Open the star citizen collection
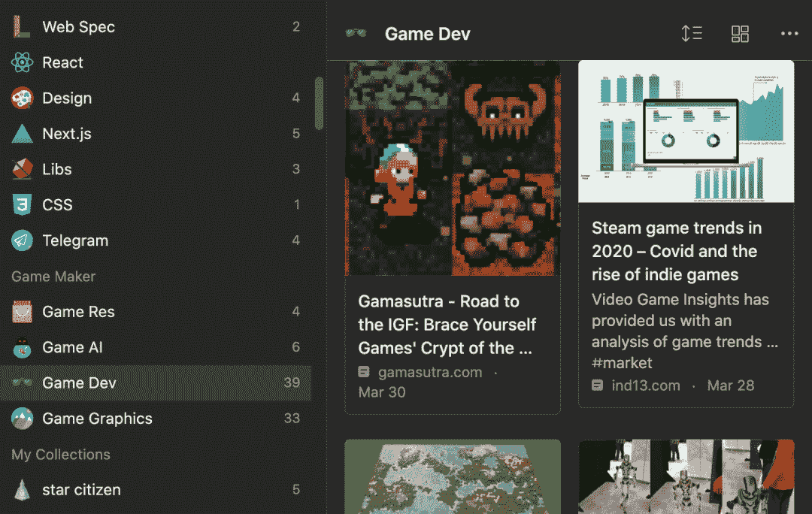Viewport: 812px width, 514px height. 81,490
